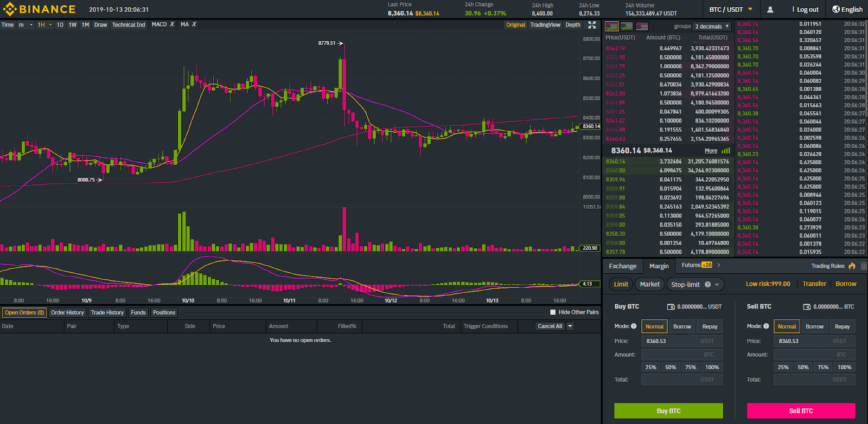Select Original chart view
The height and width of the screenshot is (424, 868).
[515, 25]
